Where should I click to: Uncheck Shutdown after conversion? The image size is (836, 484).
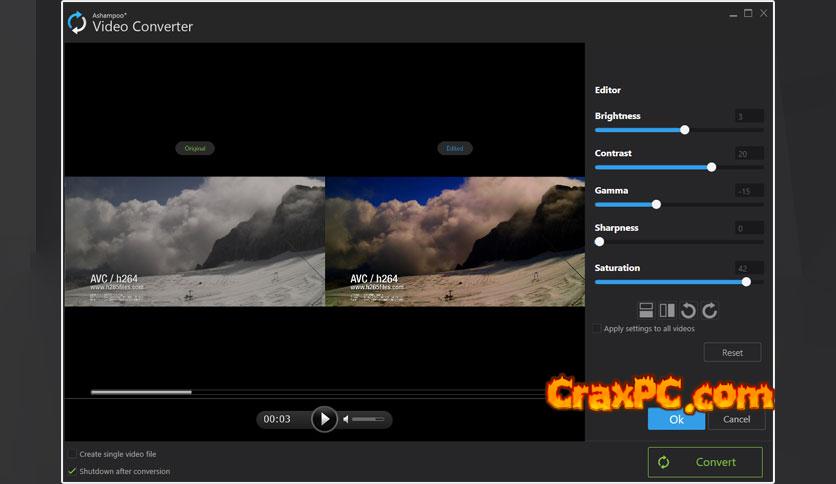pos(72,471)
